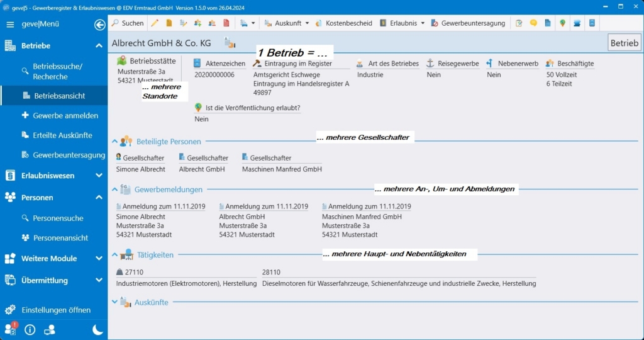
Task: Collapse the sidebar with the back arrow
Action: tap(99, 25)
